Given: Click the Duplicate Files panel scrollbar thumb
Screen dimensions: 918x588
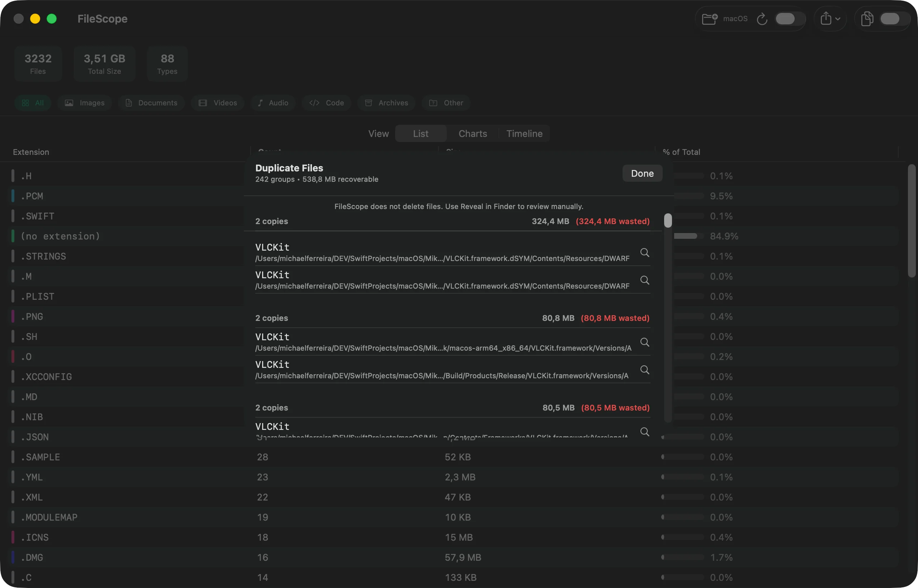Looking at the screenshot, I should (x=668, y=220).
